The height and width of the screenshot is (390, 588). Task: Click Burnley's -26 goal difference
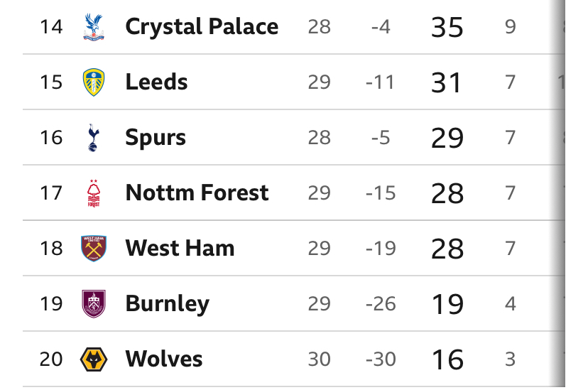[381, 303]
